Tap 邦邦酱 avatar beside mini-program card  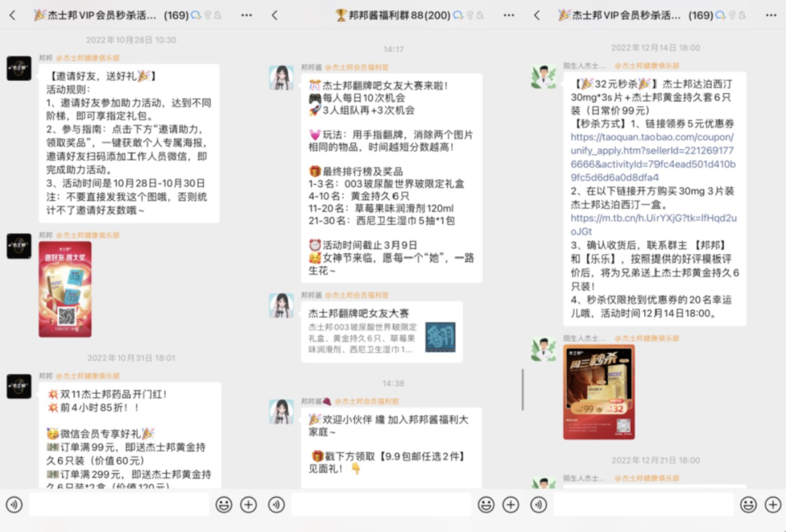point(281,306)
